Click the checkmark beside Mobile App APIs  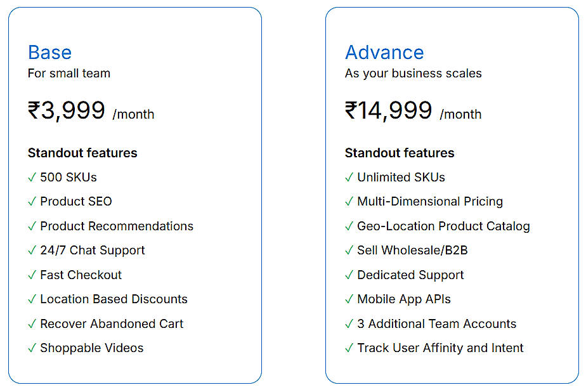pyautogui.click(x=349, y=299)
